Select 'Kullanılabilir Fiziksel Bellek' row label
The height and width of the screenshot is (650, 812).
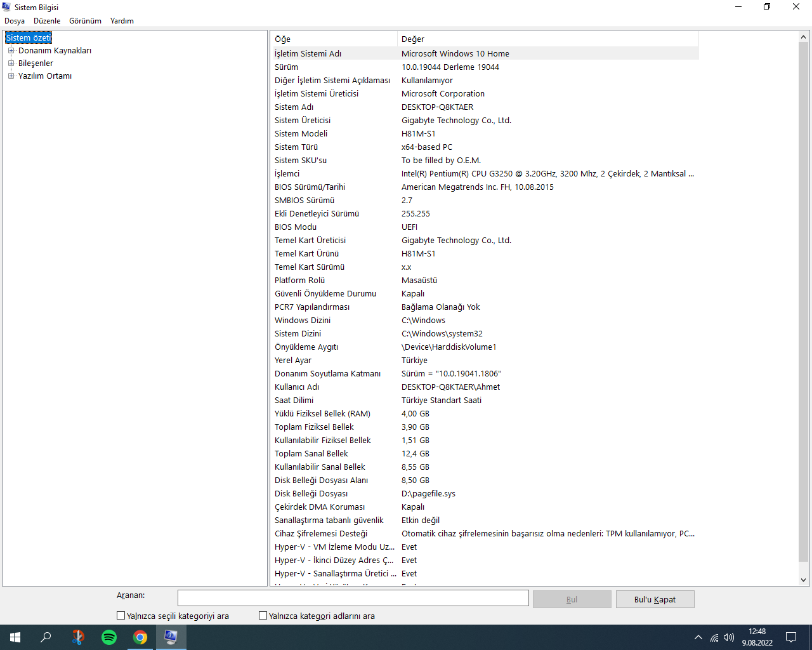pyautogui.click(x=323, y=441)
